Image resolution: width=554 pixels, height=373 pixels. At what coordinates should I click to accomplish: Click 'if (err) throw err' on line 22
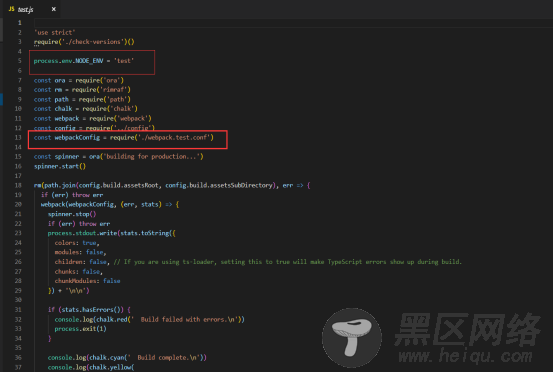pyautogui.click(x=79, y=224)
